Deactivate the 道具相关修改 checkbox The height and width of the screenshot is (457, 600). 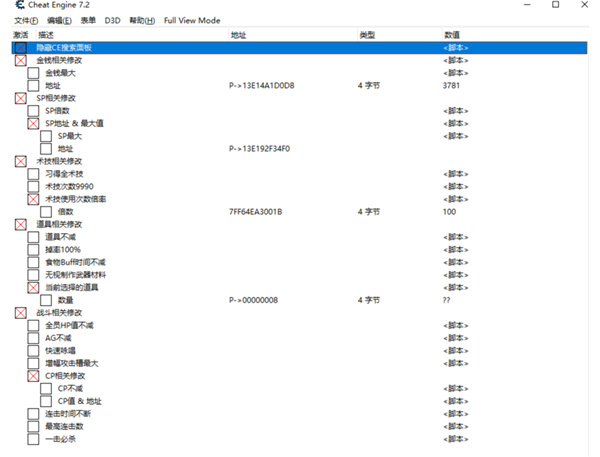tap(21, 224)
